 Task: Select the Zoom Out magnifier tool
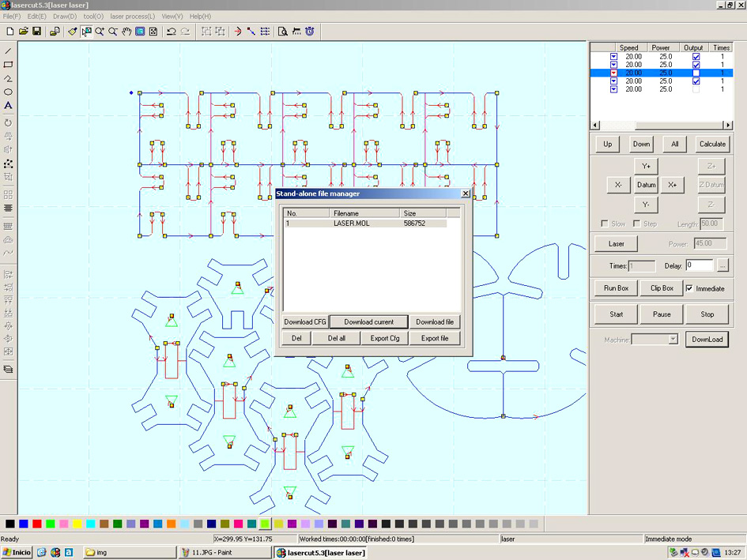tap(113, 32)
